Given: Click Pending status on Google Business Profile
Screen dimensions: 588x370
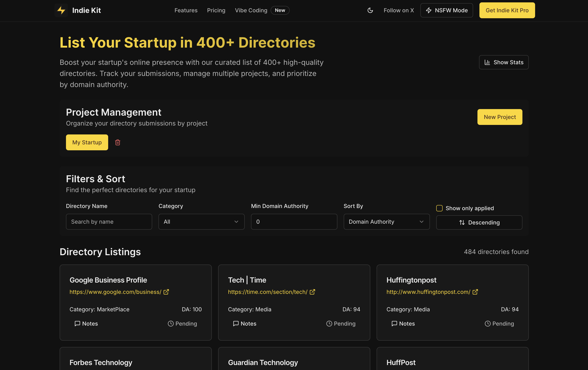Looking at the screenshot, I should pos(182,324).
